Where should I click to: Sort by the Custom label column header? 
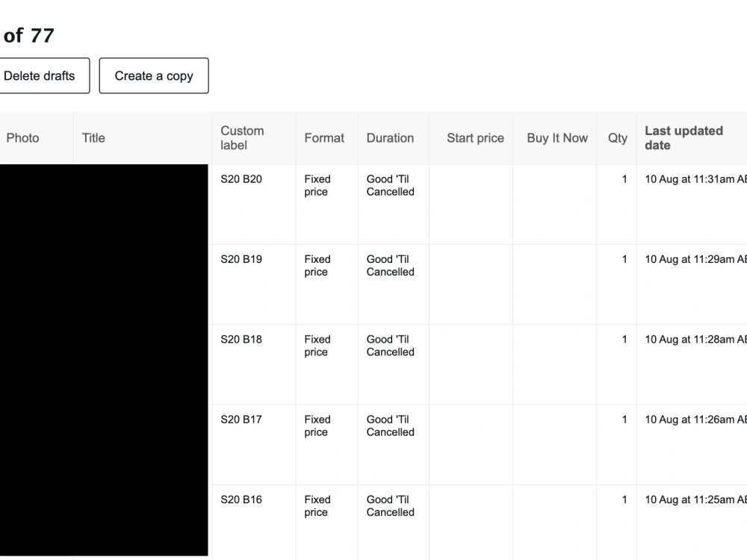242,138
